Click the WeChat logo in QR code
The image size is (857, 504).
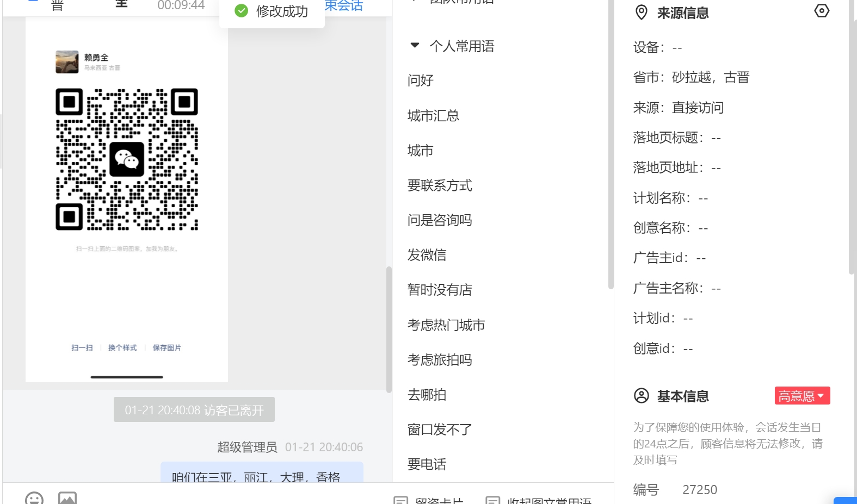coord(127,159)
